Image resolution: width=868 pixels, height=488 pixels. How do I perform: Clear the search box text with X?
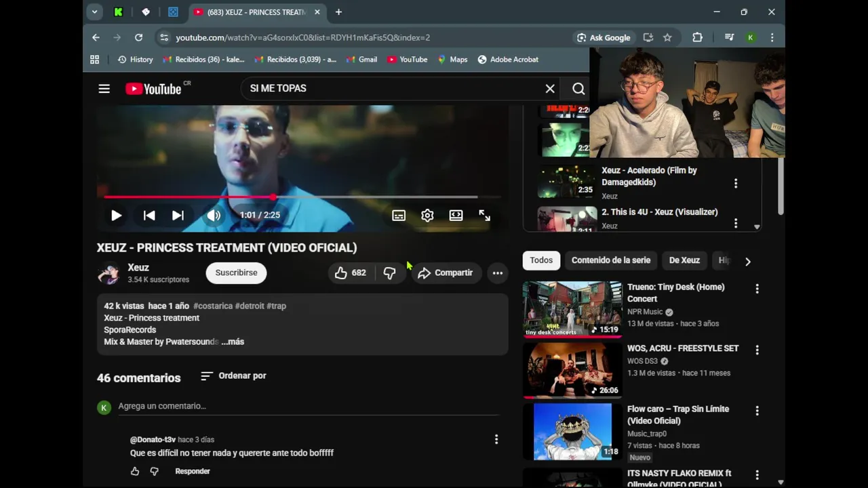[550, 89]
